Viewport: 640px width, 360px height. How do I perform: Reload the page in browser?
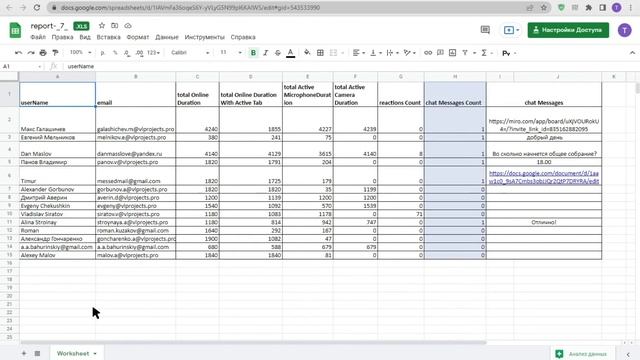coord(37,7)
